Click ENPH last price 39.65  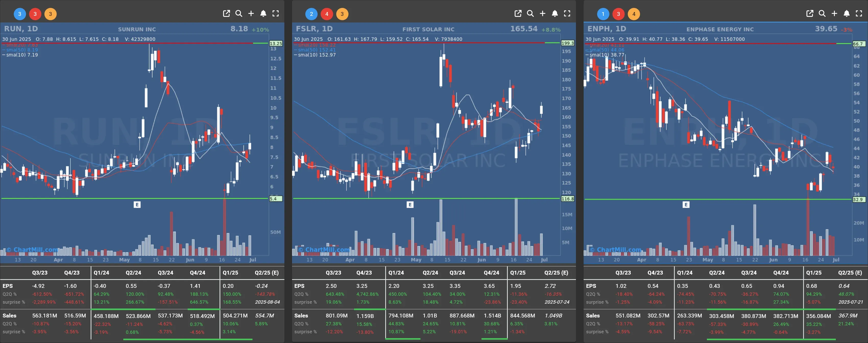pos(826,29)
